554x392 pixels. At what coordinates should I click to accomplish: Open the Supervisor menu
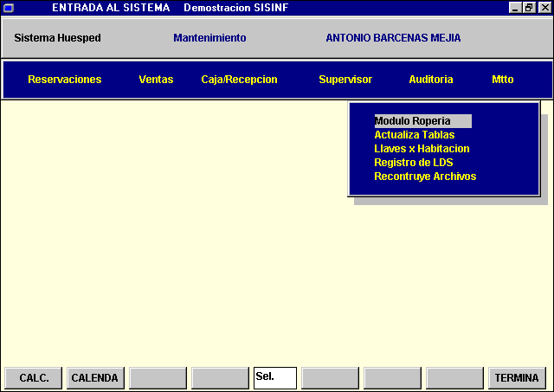pyautogui.click(x=345, y=80)
